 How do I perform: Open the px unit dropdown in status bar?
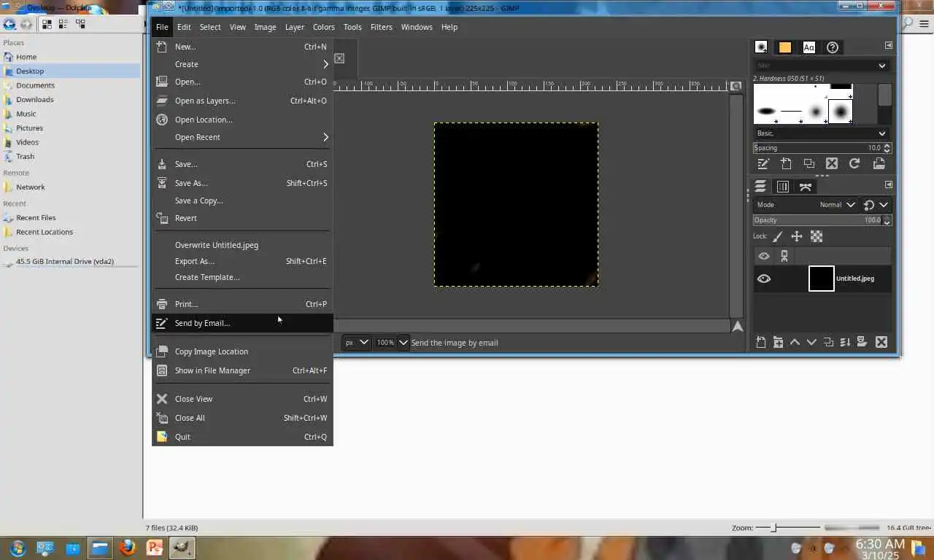356,343
